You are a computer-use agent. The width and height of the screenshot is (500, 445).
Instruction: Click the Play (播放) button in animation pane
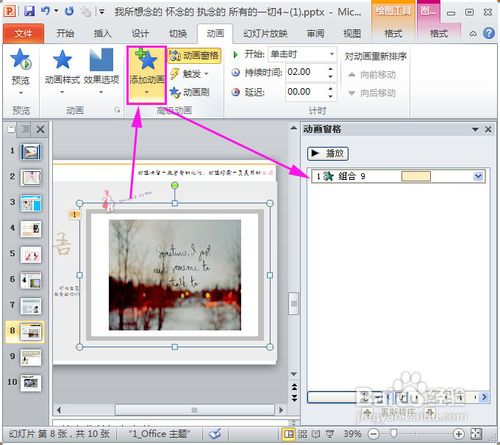click(x=328, y=153)
